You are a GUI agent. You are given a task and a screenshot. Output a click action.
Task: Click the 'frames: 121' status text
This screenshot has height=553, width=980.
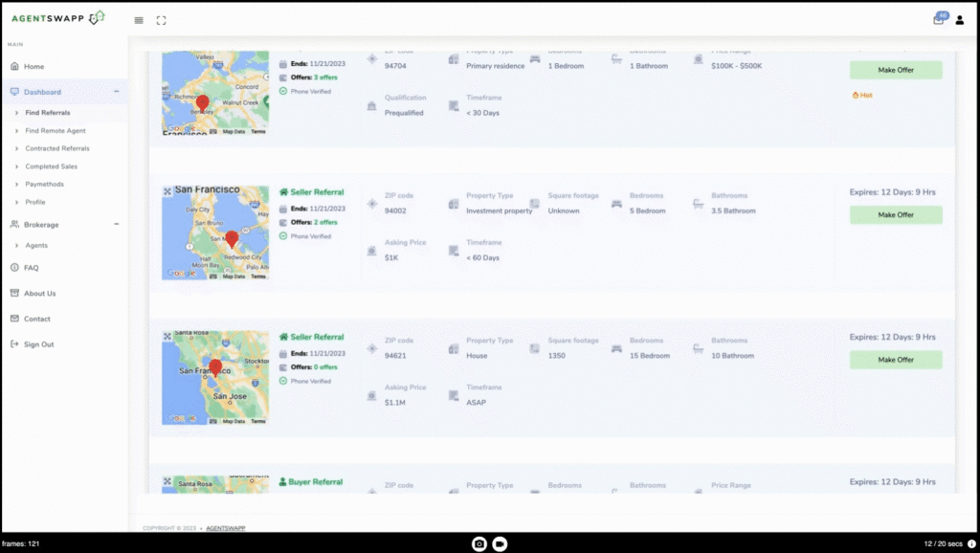[x=21, y=544]
